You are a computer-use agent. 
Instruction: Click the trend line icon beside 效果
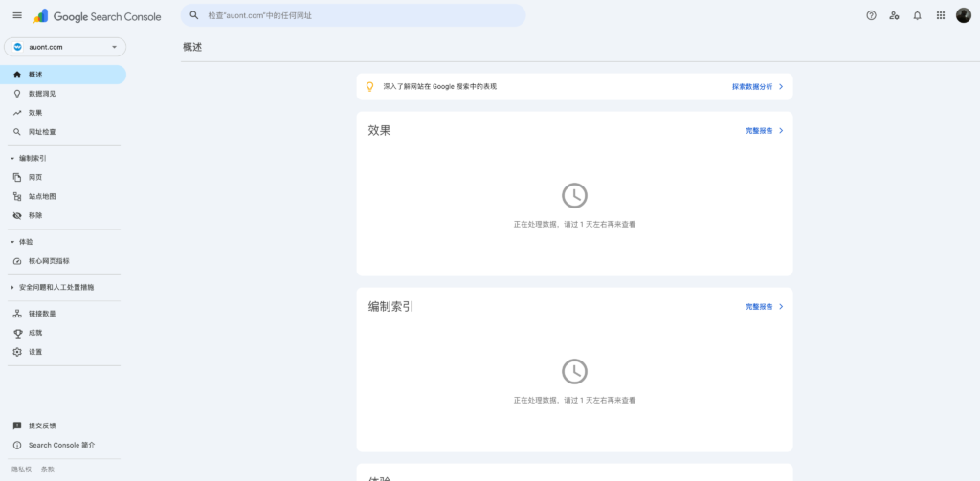[x=17, y=113]
